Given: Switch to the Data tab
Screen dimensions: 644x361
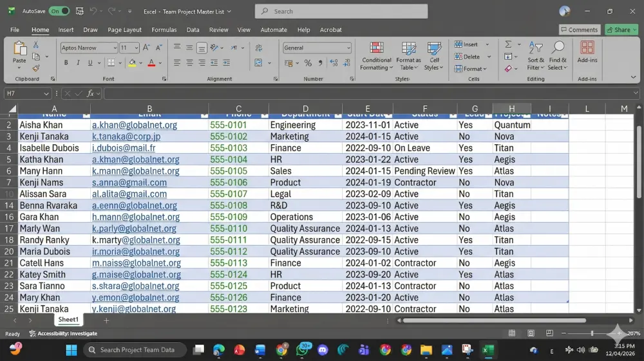Looking at the screenshot, I should click(193, 30).
